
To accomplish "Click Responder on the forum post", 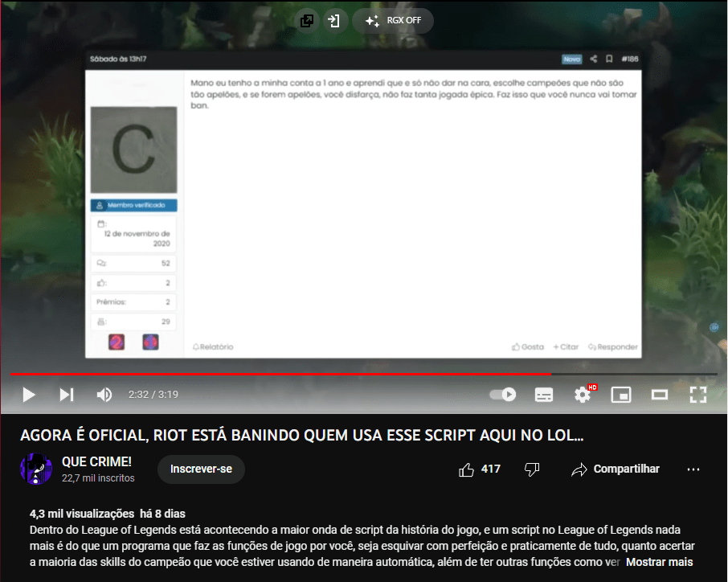I will tap(613, 347).
